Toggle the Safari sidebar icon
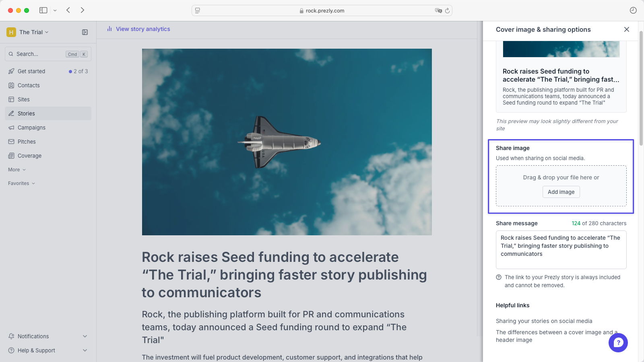Screen dimensions: 644x362 coord(43,10)
